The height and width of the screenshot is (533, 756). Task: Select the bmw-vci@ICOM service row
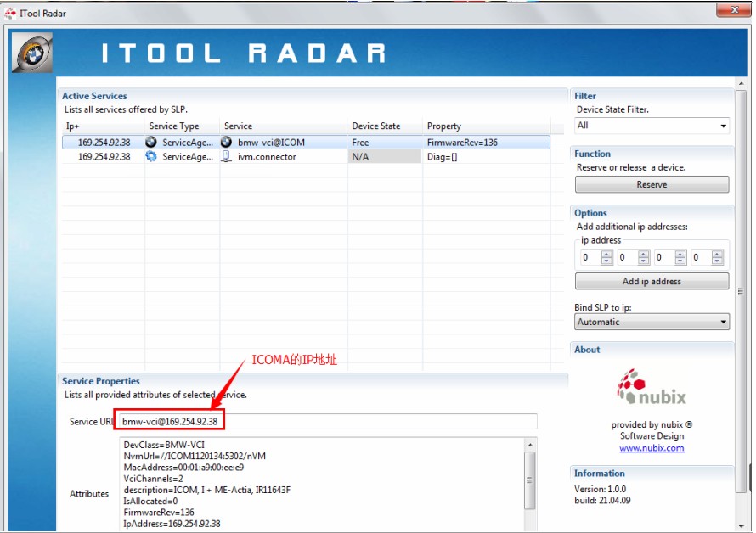306,143
